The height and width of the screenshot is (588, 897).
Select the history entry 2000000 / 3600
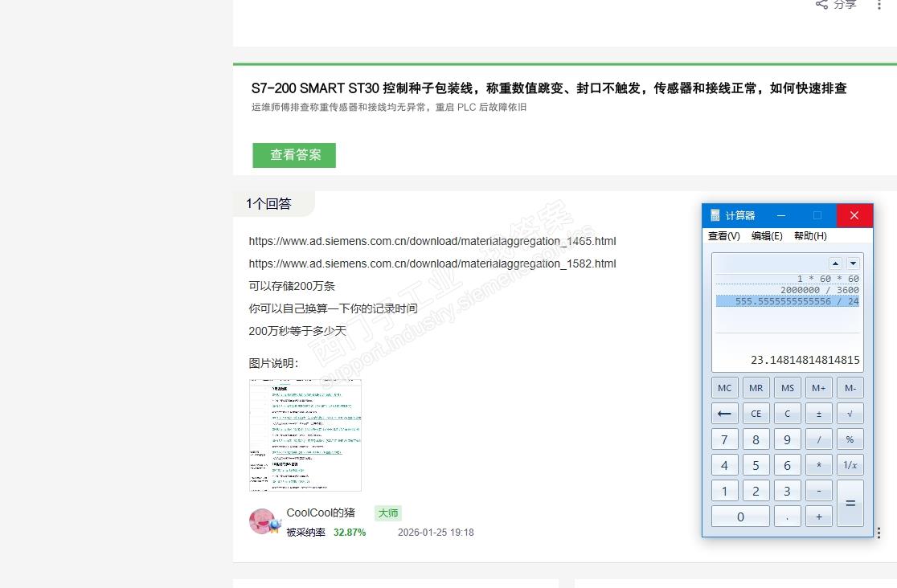click(x=787, y=290)
